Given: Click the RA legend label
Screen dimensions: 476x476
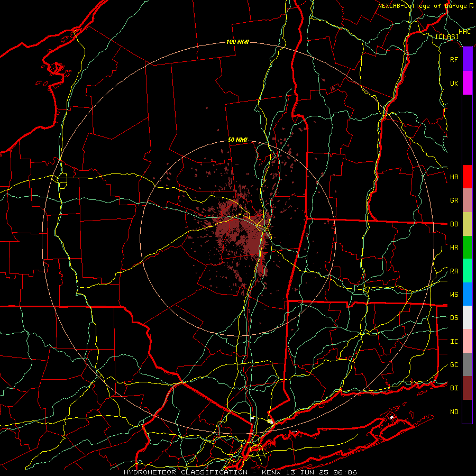Looking at the screenshot, I should click(x=454, y=271).
